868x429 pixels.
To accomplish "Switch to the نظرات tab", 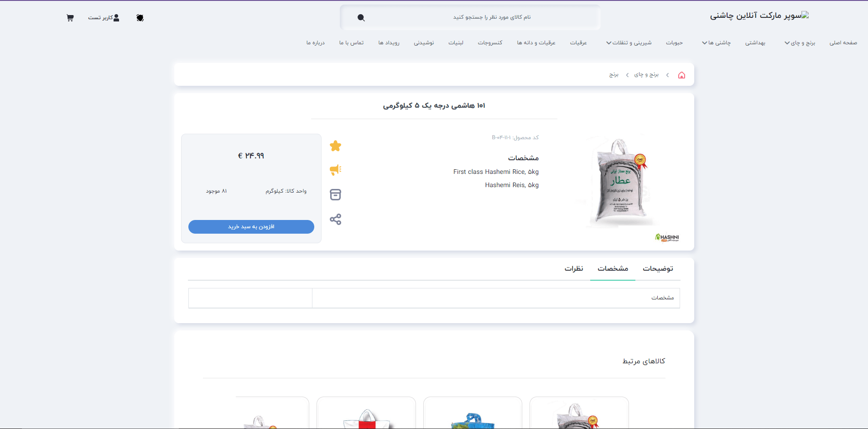I will 574,269.
